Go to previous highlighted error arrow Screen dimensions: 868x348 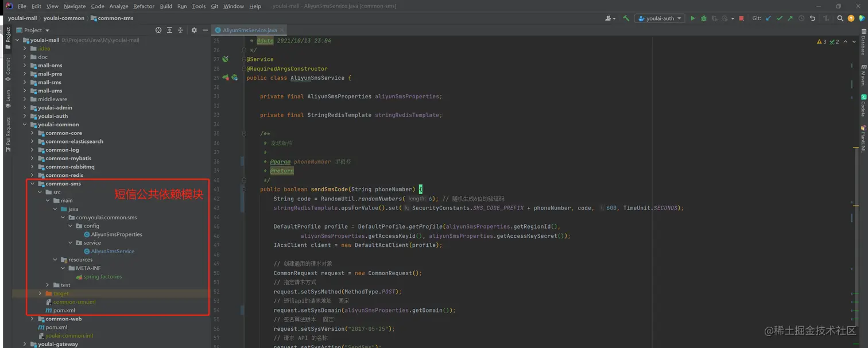tap(845, 41)
